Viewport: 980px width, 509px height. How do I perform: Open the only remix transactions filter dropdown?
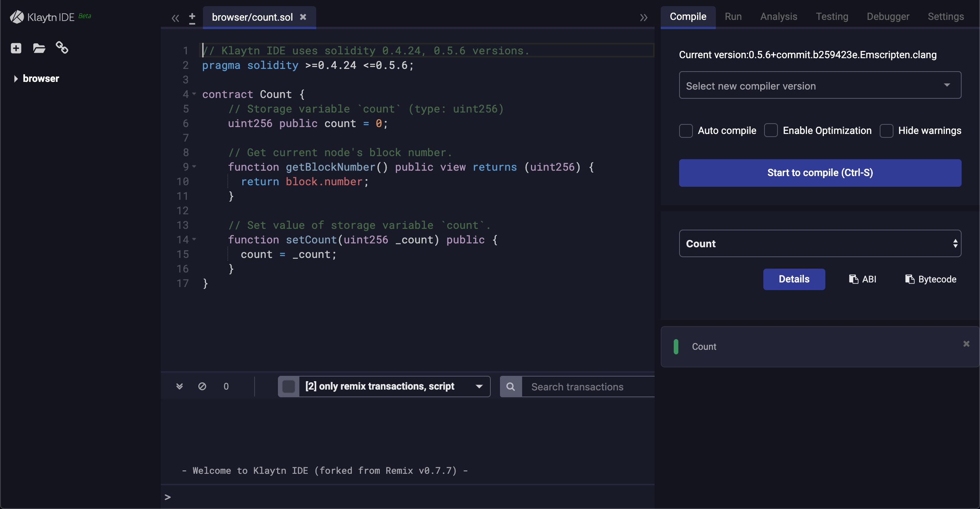(x=394, y=387)
